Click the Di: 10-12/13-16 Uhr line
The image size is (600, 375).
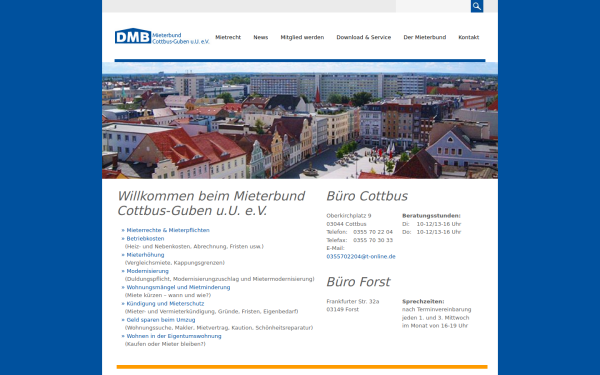point(432,224)
